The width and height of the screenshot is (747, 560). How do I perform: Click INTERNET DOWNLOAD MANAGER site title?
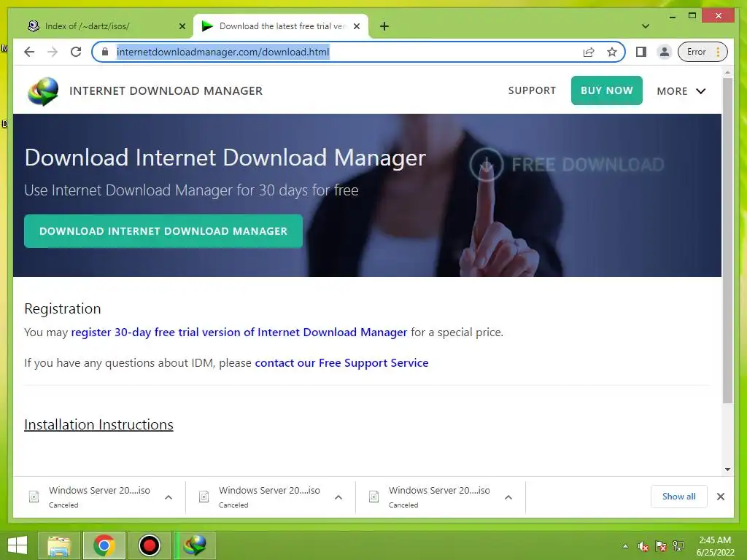tap(166, 91)
